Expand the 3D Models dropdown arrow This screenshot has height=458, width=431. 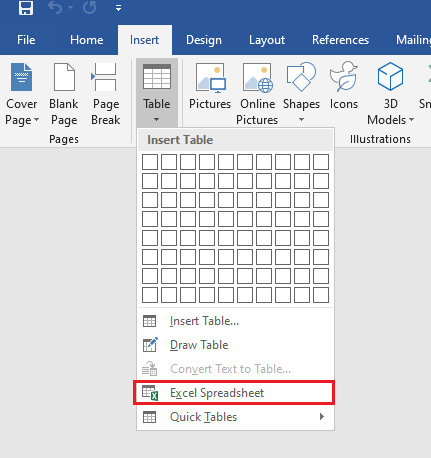coord(411,119)
